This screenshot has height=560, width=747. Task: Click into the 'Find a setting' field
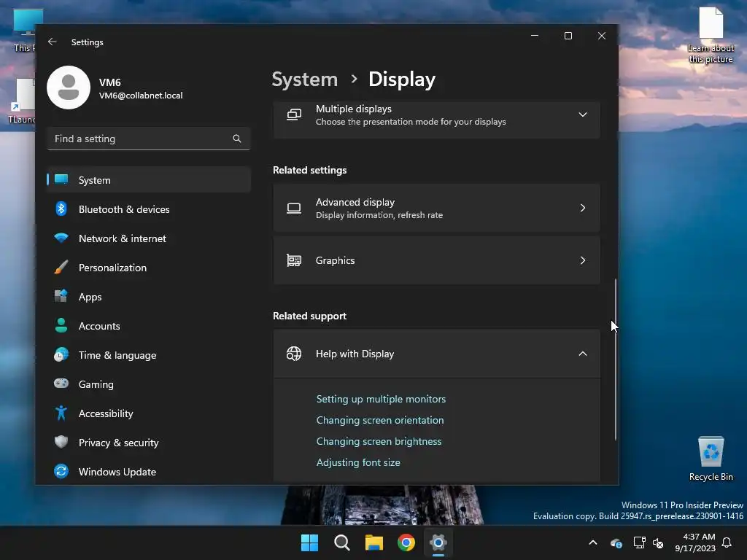point(149,139)
